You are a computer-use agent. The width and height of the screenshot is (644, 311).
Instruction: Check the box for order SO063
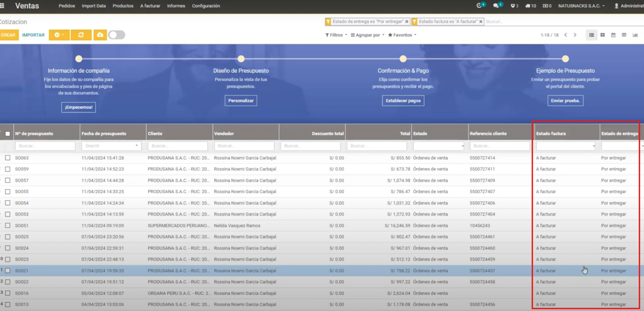pos(8,158)
